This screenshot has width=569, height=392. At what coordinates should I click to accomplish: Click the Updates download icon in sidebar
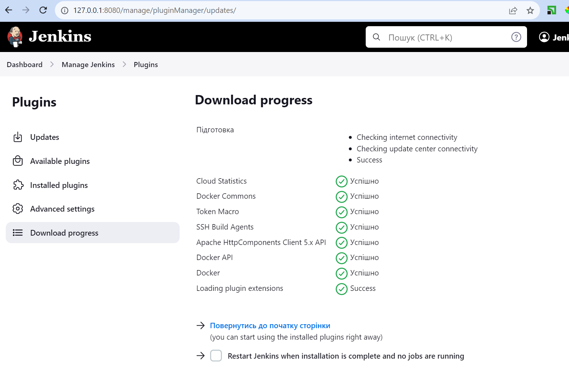(x=18, y=137)
